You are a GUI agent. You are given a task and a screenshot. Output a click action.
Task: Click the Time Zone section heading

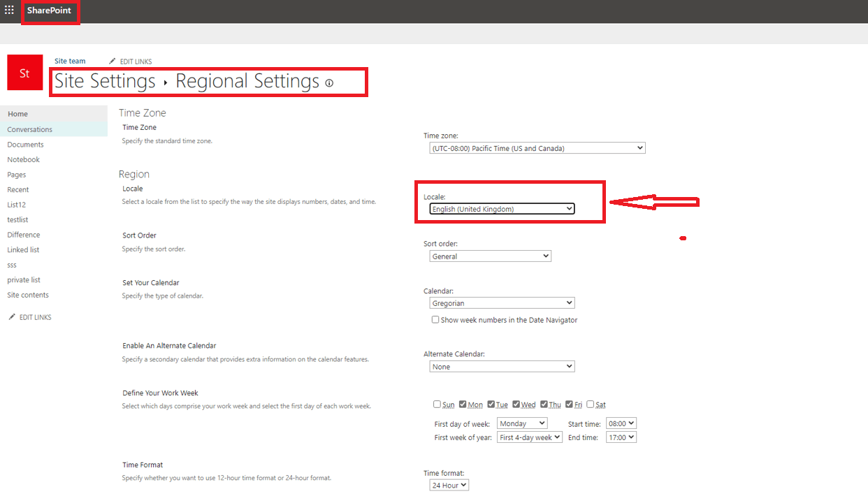point(143,112)
